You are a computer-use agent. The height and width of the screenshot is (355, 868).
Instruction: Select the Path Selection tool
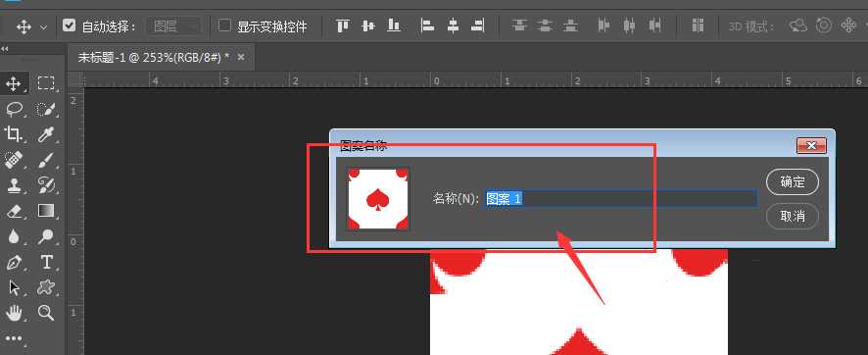pyautogui.click(x=14, y=287)
